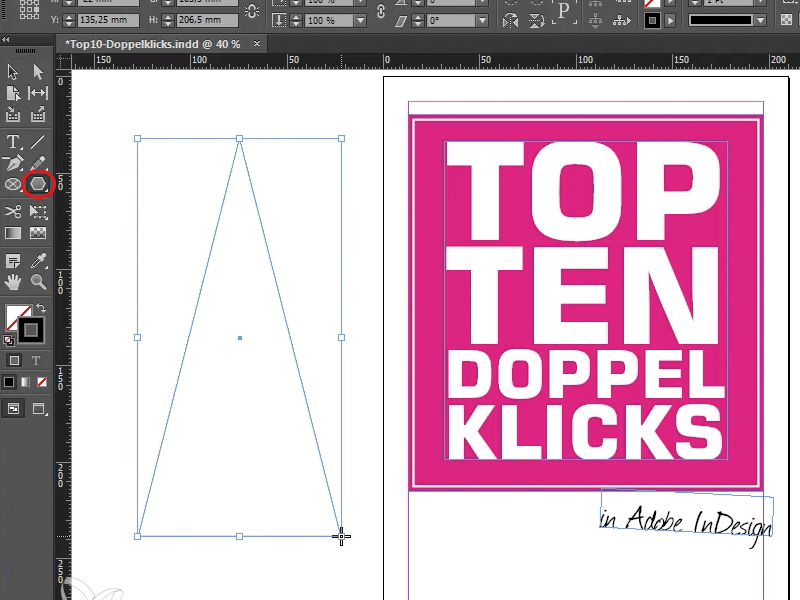Collapse the tools panel with double arrows
The image size is (800, 600).
(5, 39)
